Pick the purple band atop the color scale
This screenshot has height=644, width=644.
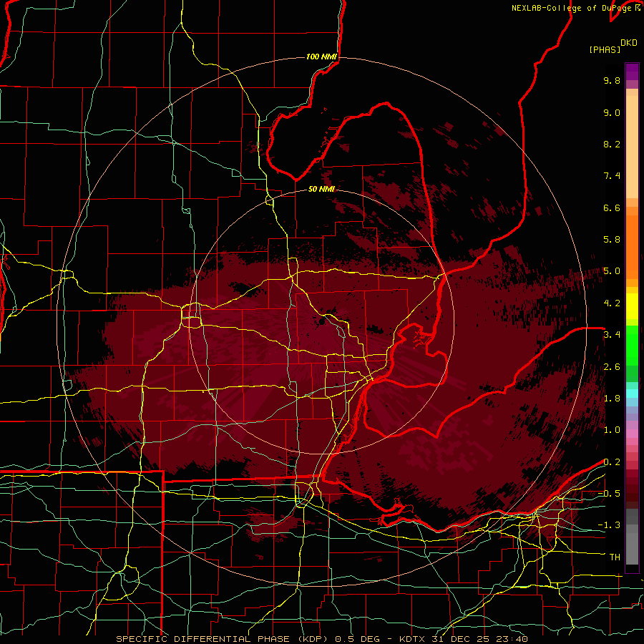click(632, 72)
